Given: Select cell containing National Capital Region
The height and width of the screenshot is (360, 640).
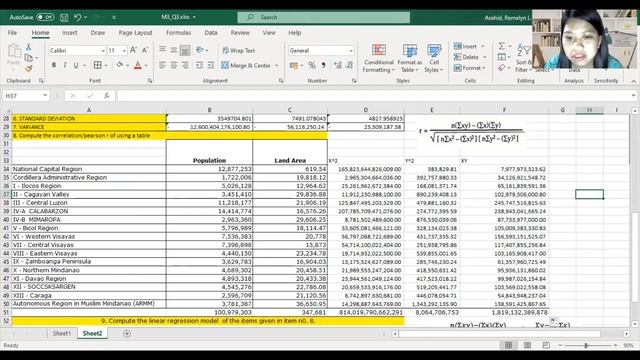Looking at the screenshot, I should (x=89, y=169).
